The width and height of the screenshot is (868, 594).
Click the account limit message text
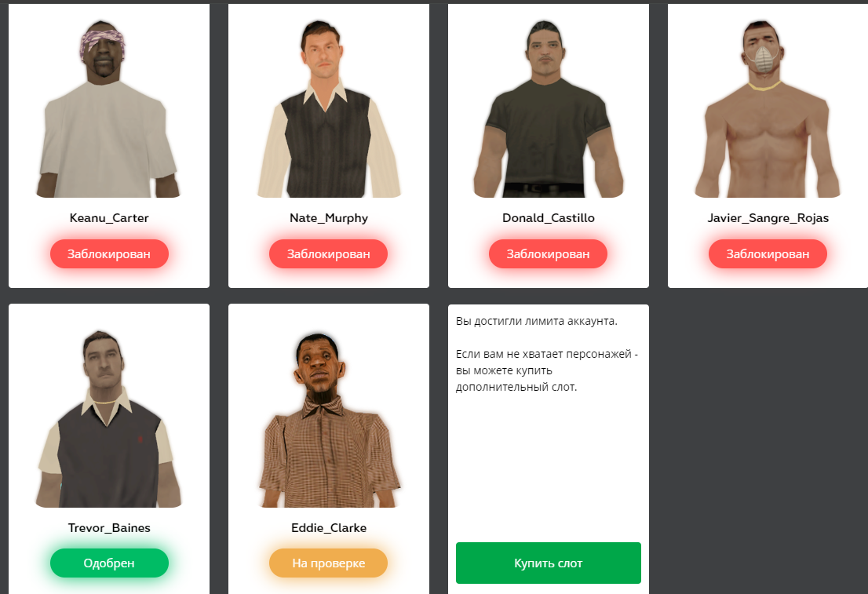(x=547, y=354)
